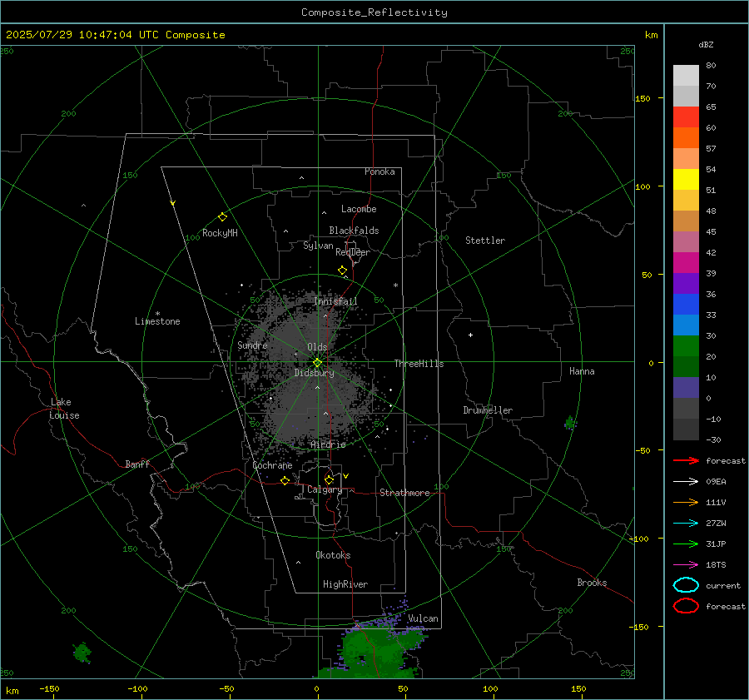749x700 pixels.
Task: Click the Calgary city label
Action: (325, 489)
